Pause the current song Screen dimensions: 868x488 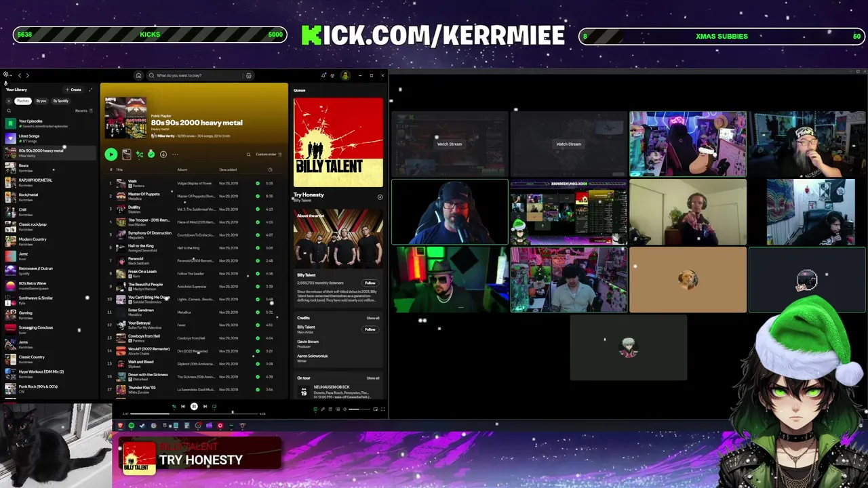pos(194,406)
